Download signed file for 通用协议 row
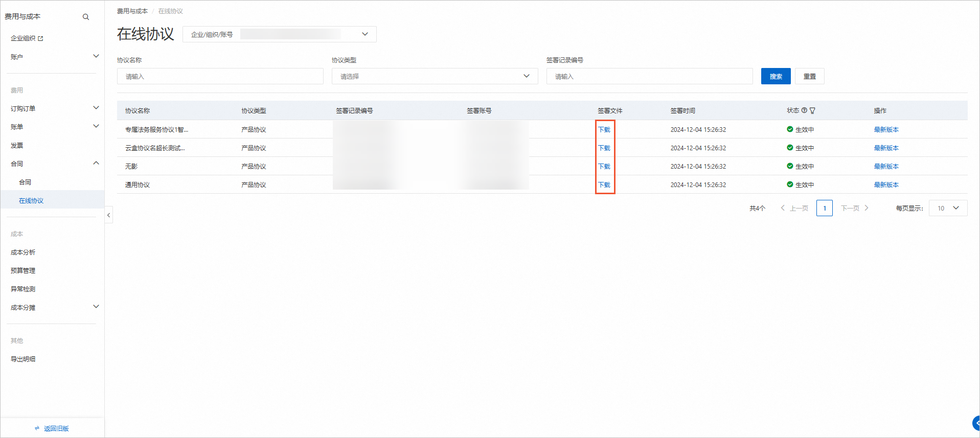The width and height of the screenshot is (980, 438). (604, 185)
